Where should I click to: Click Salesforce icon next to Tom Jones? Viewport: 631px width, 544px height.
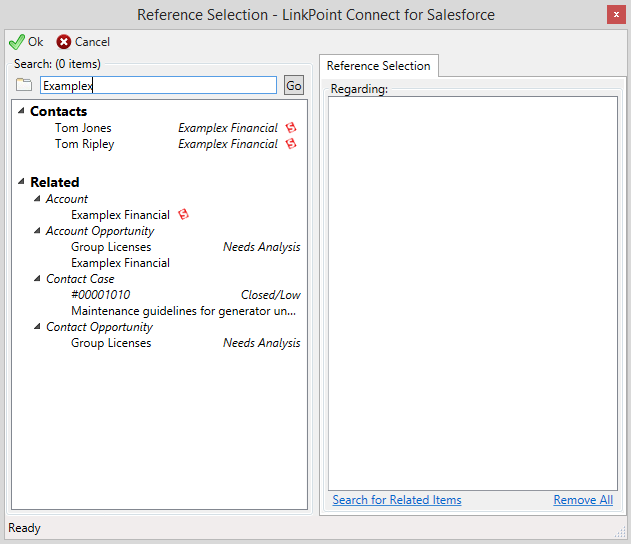click(x=291, y=128)
